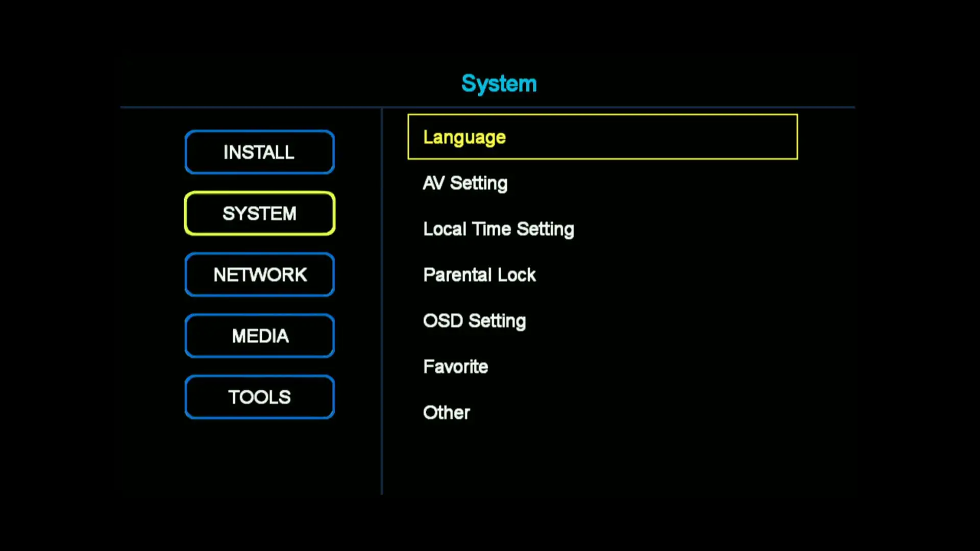This screenshot has height=551, width=980.
Task: Open Parental Lock settings
Action: click(480, 274)
